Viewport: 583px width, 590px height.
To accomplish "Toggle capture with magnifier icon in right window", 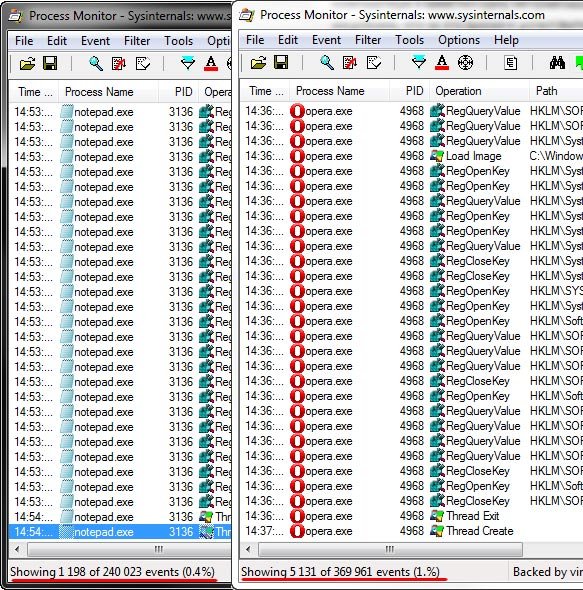I will pos(327,63).
